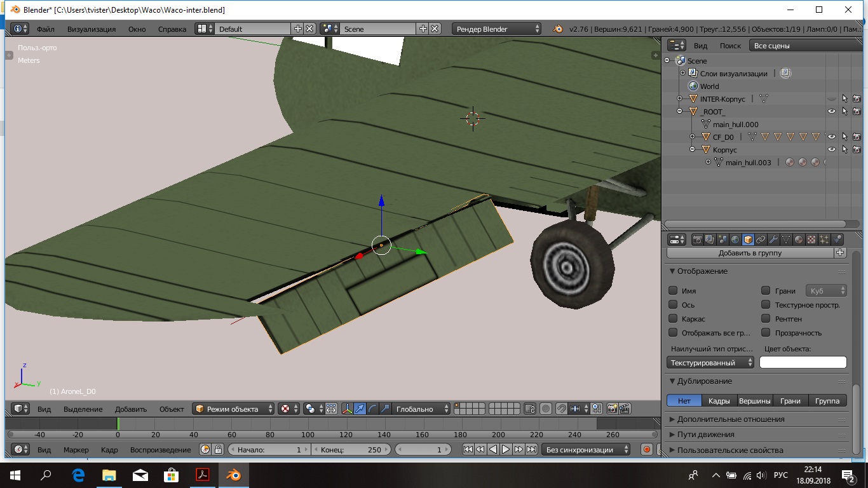
Task: Tick the Рентген checkbox
Action: [x=766, y=319]
